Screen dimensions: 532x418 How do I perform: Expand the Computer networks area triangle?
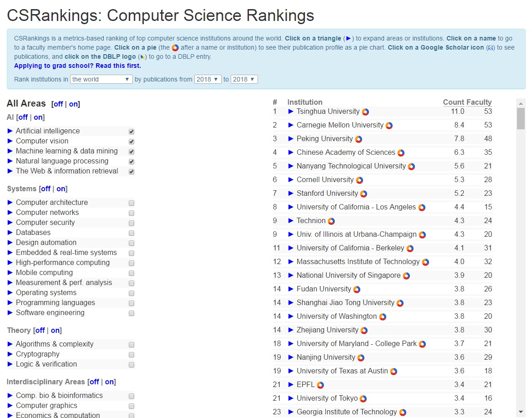tap(10, 212)
